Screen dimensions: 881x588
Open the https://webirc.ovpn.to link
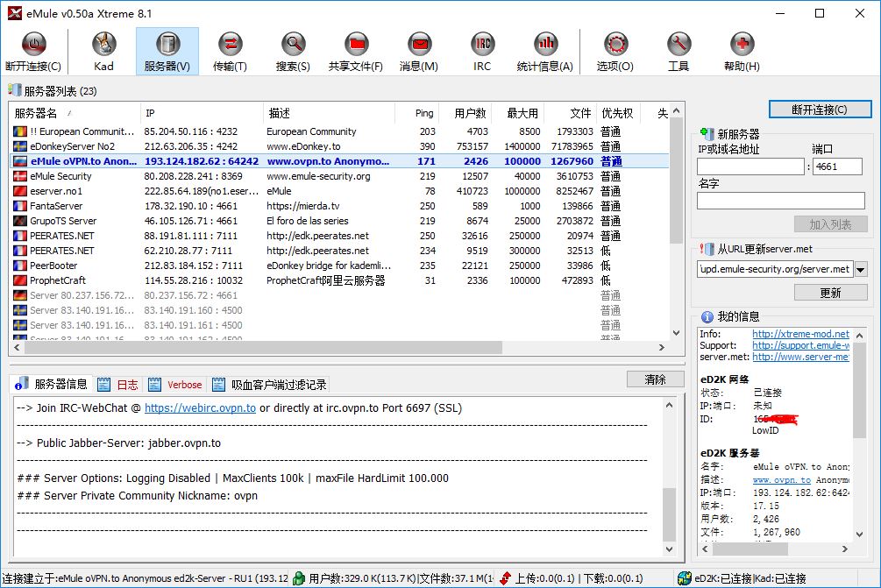click(x=200, y=408)
